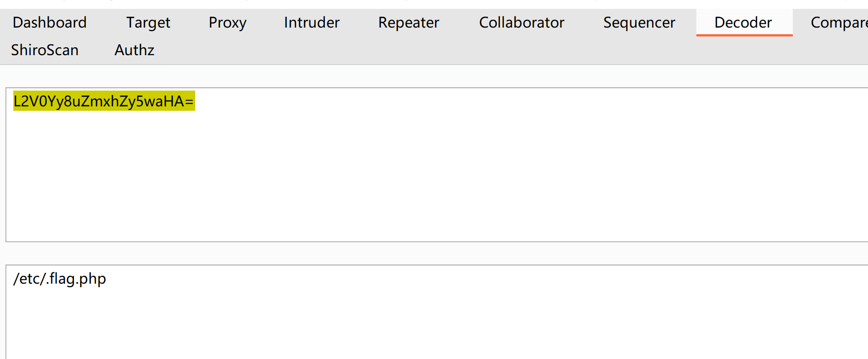The height and width of the screenshot is (359, 868).
Task: Switch to the Collaborator tab
Action: 521,23
